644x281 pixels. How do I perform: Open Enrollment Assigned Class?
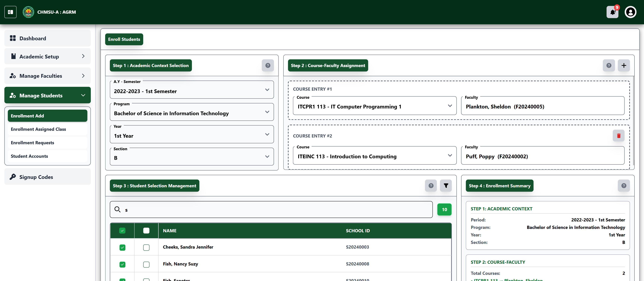[48, 129]
